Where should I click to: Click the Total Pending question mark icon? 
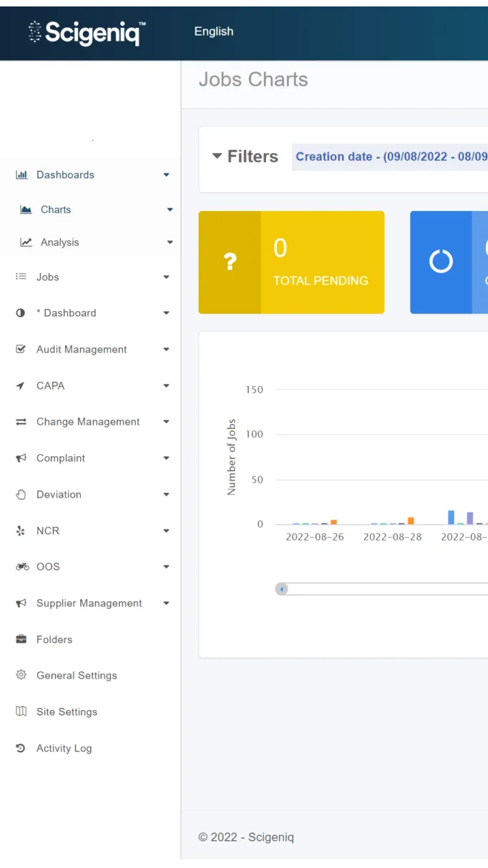[230, 262]
